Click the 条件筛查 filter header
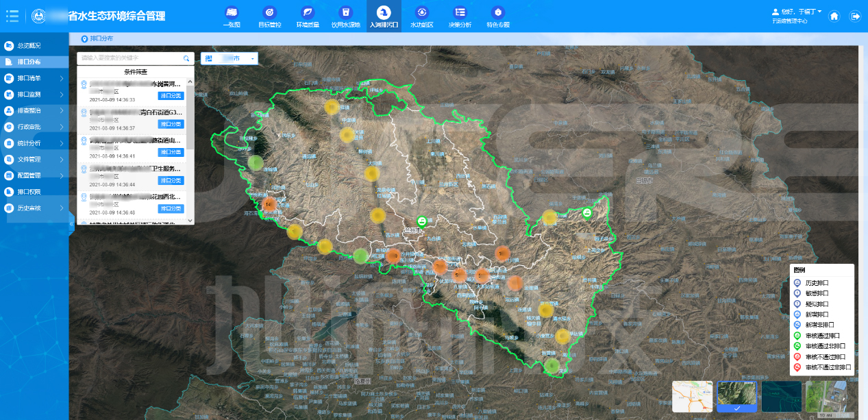 point(136,72)
